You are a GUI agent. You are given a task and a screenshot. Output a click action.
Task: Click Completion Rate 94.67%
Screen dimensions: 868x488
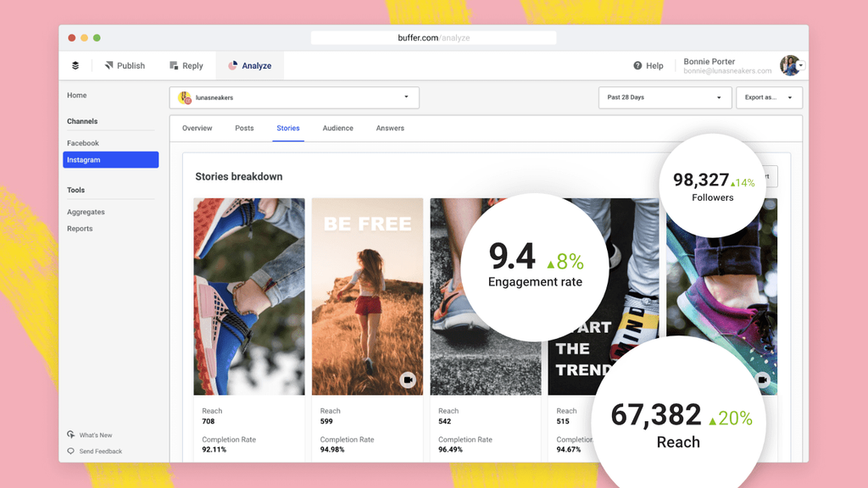point(569,449)
